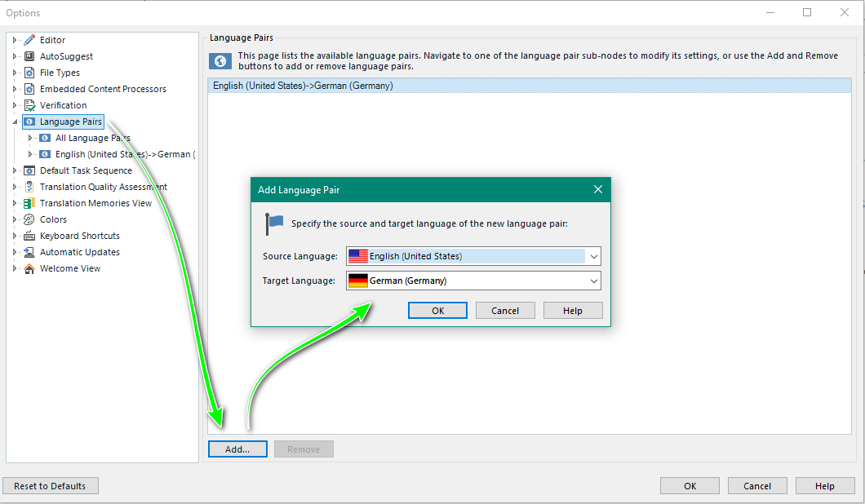The image size is (865, 504).
Task: Select Embedded Content Processors tree item
Action: point(103,89)
